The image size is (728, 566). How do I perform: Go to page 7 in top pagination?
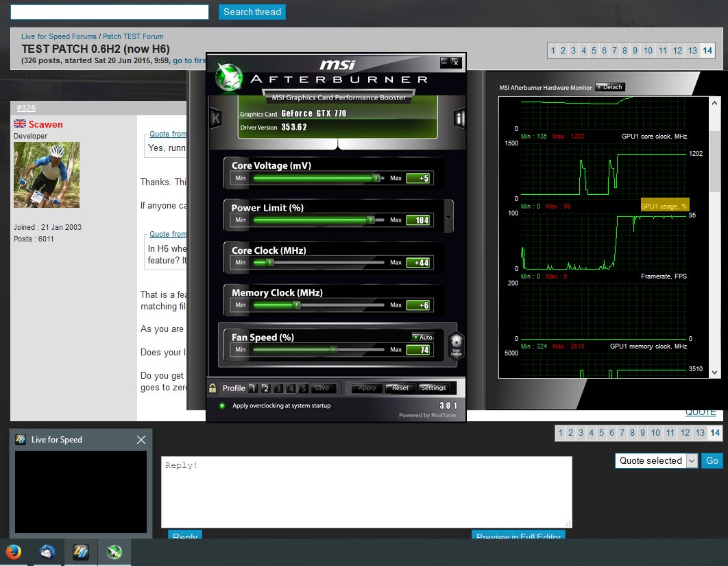click(x=614, y=50)
